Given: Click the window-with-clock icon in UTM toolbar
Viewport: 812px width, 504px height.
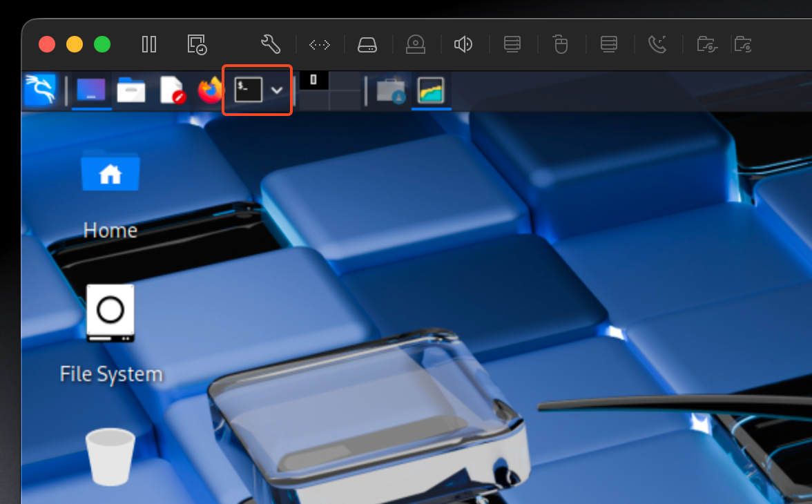Looking at the screenshot, I should 197,45.
